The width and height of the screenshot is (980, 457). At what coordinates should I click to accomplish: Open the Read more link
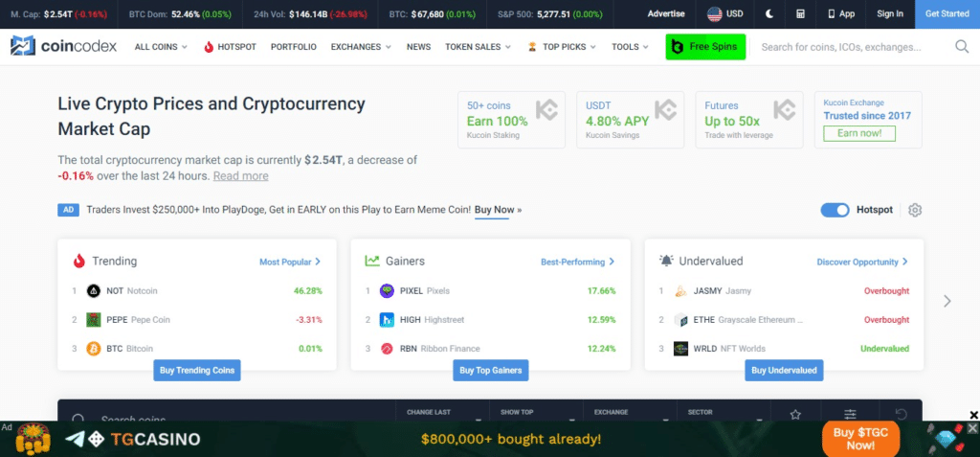point(240,176)
